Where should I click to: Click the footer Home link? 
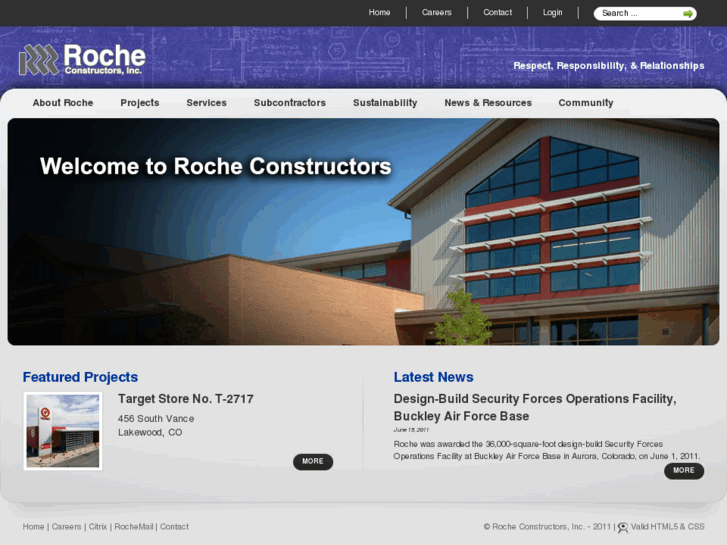(33, 527)
